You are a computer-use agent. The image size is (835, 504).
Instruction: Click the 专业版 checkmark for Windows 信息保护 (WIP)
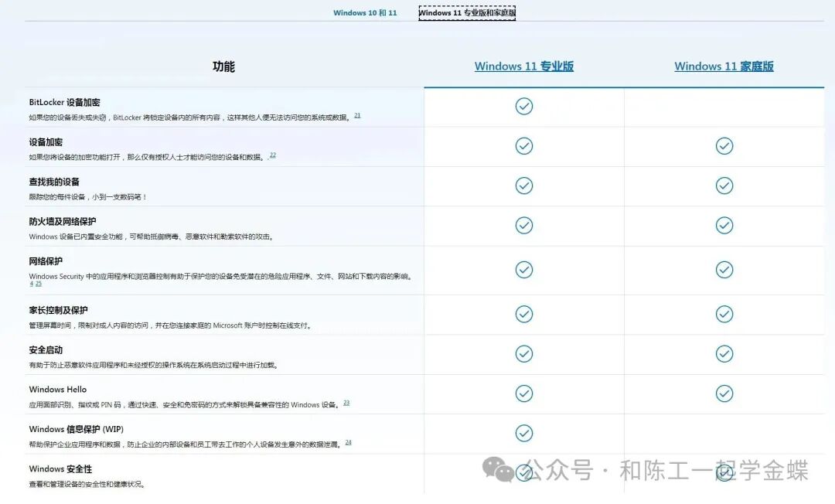click(x=524, y=433)
